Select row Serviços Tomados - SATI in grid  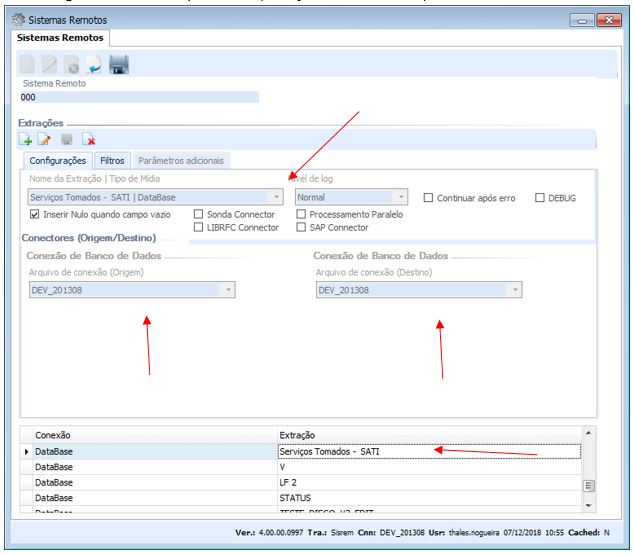coord(429,452)
